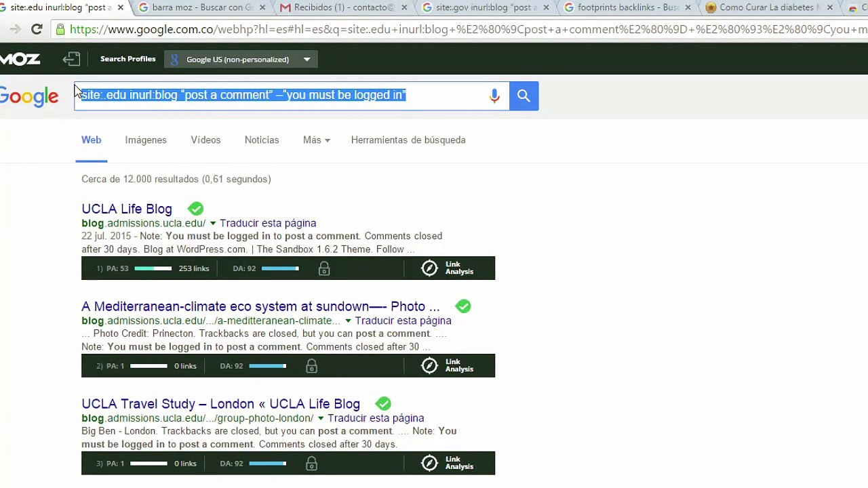The image size is (868, 488).
Task: Click the lock icon in result 3 Moz bar
Action: 311,464
